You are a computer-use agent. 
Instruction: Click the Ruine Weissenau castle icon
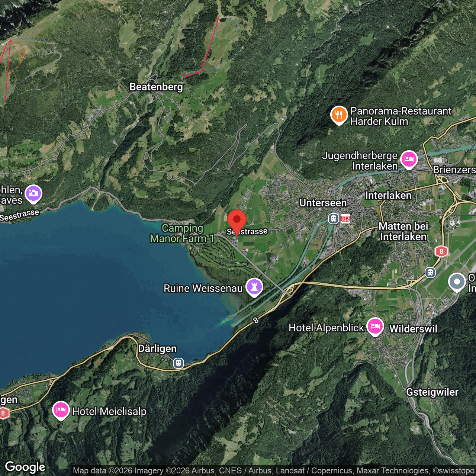tap(254, 287)
